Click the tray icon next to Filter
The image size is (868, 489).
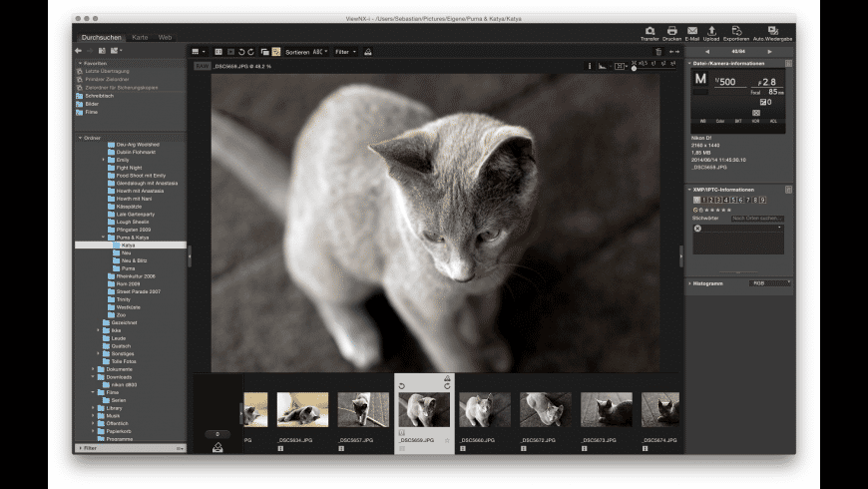(x=367, y=52)
